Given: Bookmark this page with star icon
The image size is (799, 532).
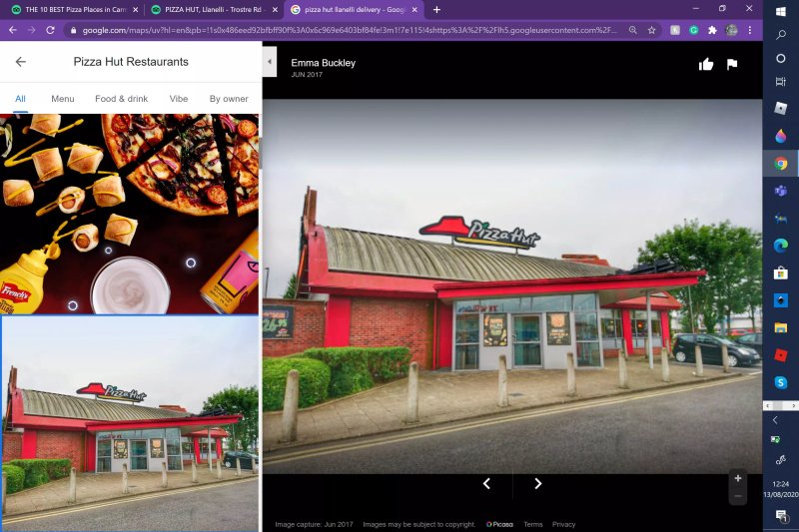Looking at the screenshot, I should (x=652, y=31).
